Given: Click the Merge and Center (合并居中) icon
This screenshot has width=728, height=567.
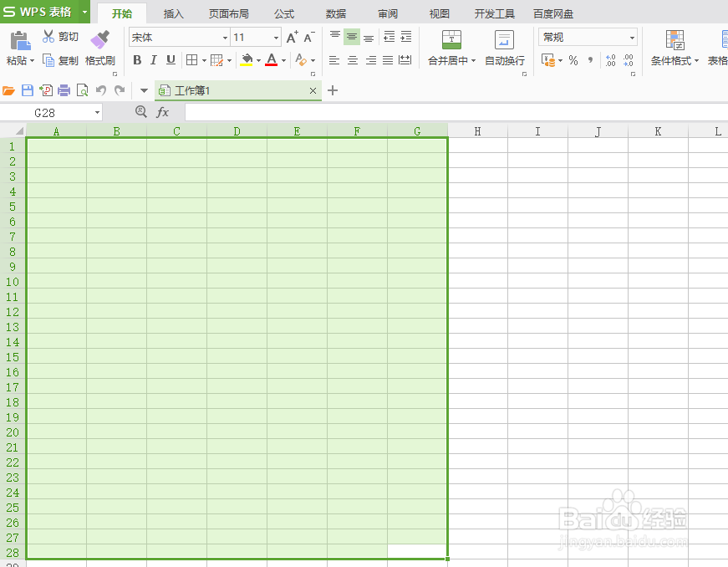Looking at the screenshot, I should coord(451,40).
